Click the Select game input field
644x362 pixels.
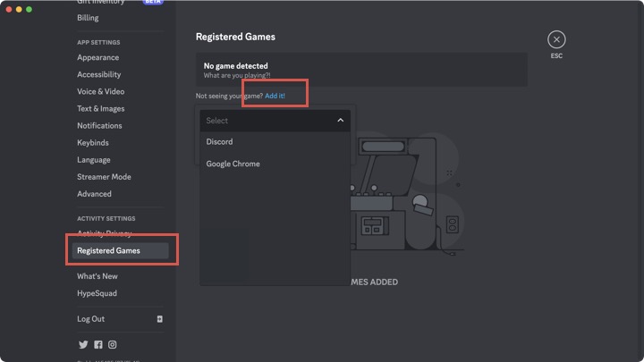click(x=264, y=121)
